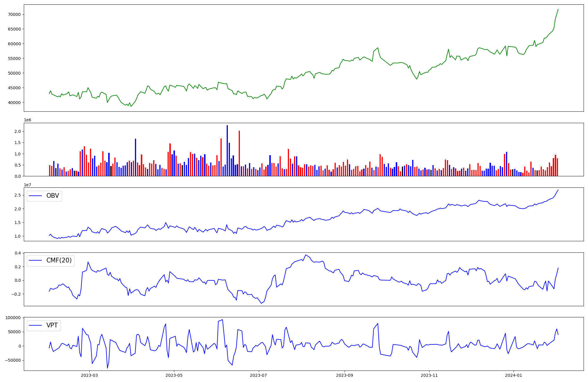Click the 1e6 volume axis multiplier

coord(27,120)
